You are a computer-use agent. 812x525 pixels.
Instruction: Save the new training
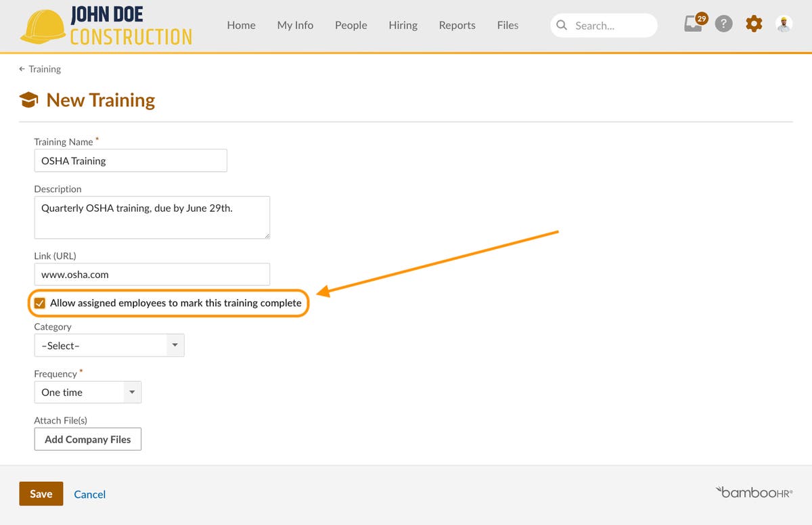(41, 493)
